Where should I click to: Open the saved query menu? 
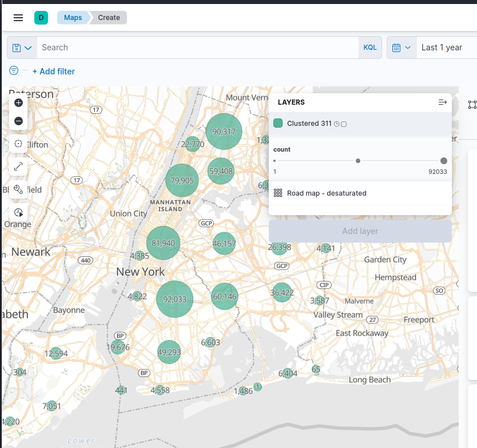(x=22, y=47)
